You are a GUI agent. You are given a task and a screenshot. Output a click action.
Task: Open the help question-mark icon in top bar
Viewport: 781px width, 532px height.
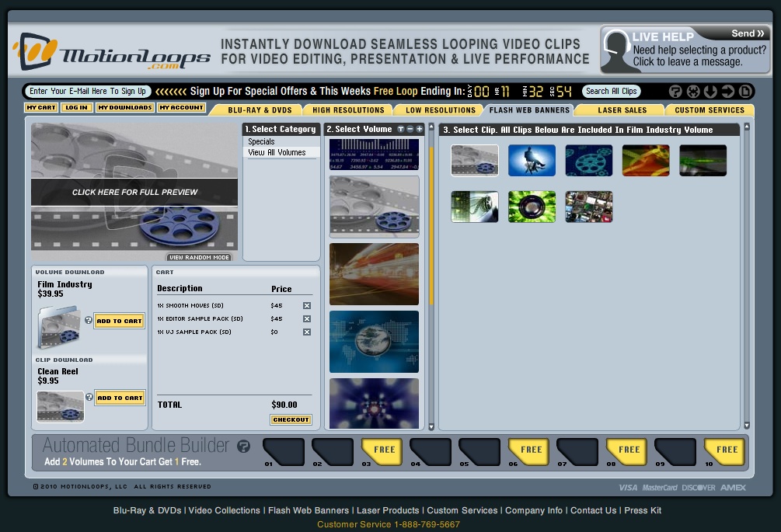(675, 92)
